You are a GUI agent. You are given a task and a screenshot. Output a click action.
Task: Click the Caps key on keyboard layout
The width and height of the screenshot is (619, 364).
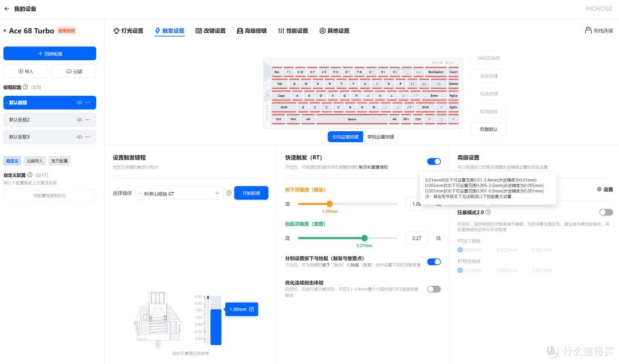pyautogui.click(x=281, y=96)
